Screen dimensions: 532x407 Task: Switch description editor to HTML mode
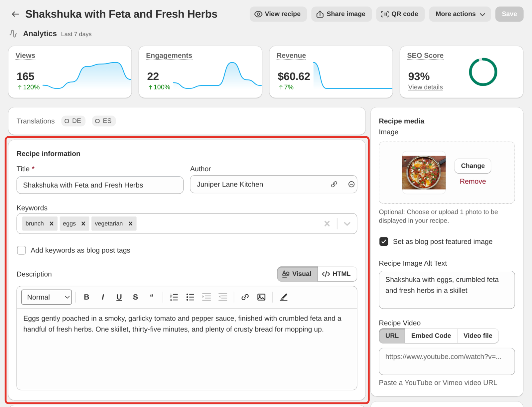pos(337,274)
